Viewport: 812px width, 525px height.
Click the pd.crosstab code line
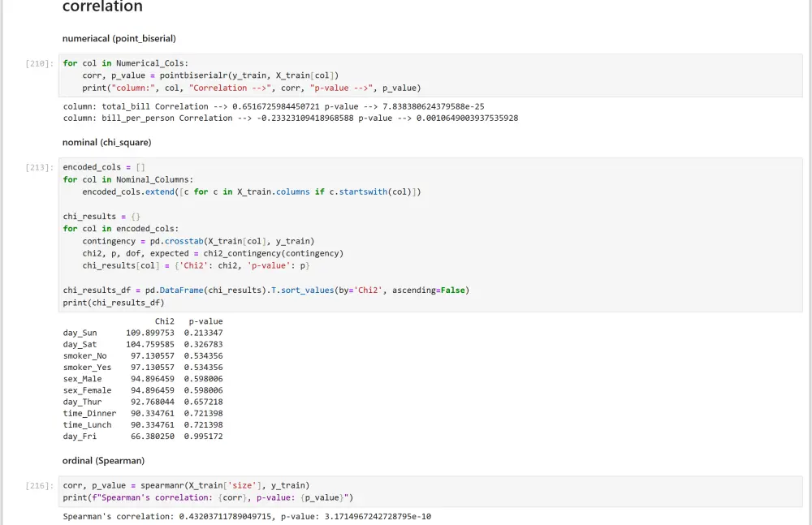[198, 241]
